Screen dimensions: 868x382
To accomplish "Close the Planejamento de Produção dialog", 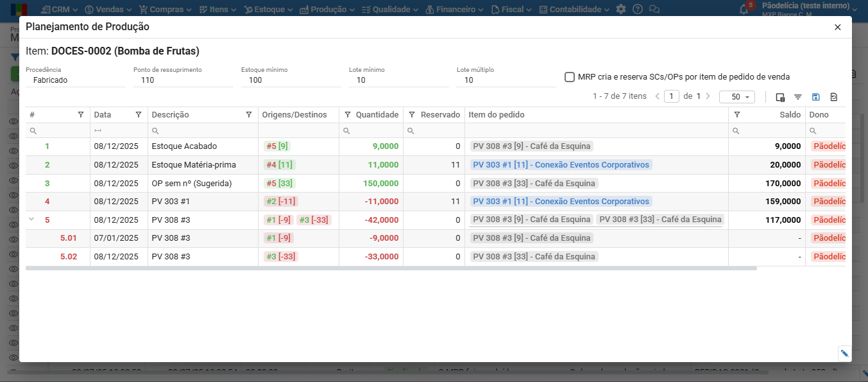I will coord(837,27).
